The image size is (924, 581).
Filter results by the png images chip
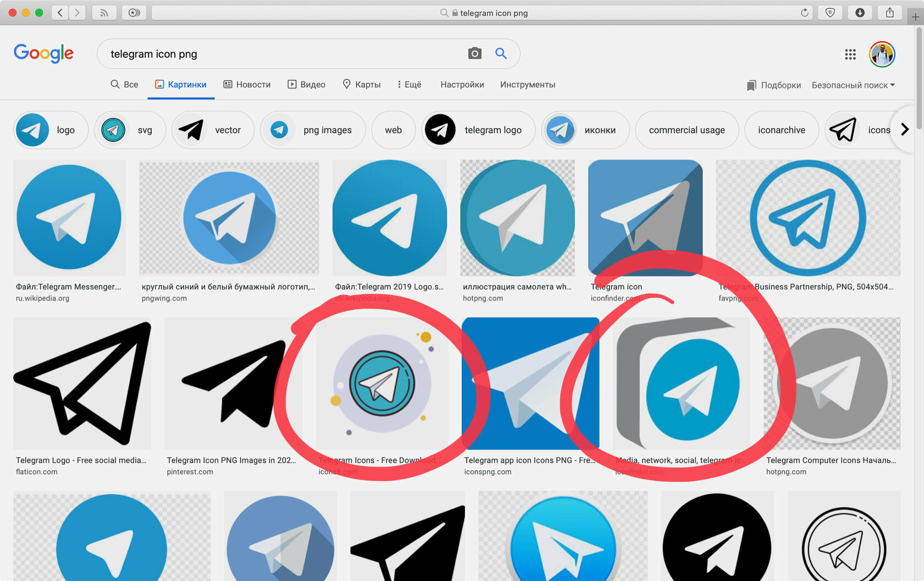[x=312, y=130]
